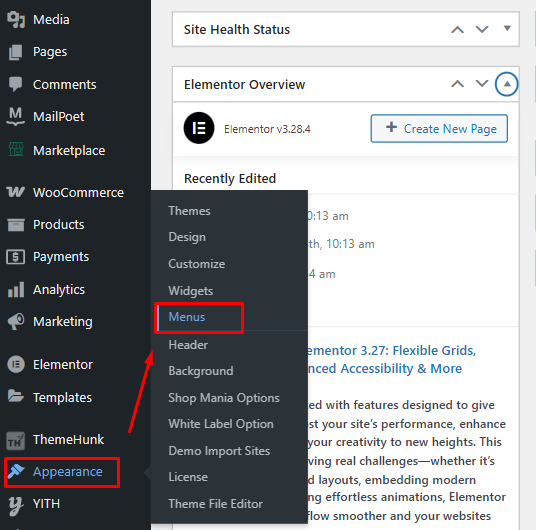This screenshot has height=530, width=536.
Task: Open License in Appearance submenu
Action: [188, 477]
